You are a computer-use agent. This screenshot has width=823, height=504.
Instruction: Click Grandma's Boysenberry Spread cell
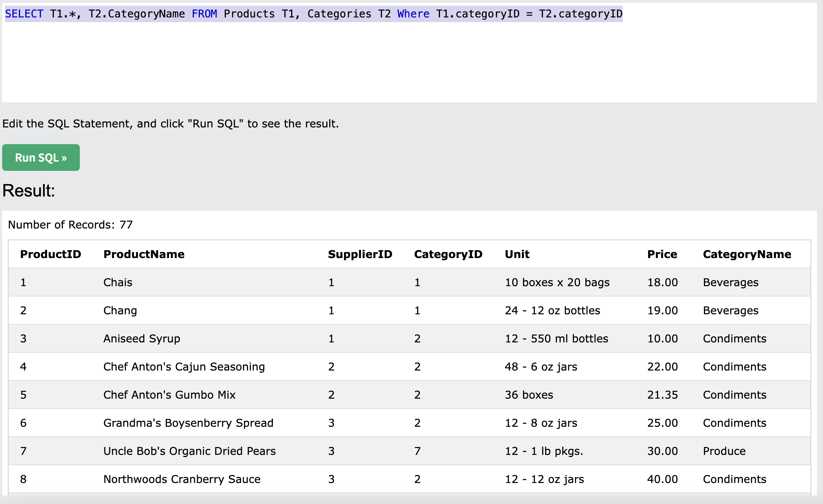click(188, 423)
